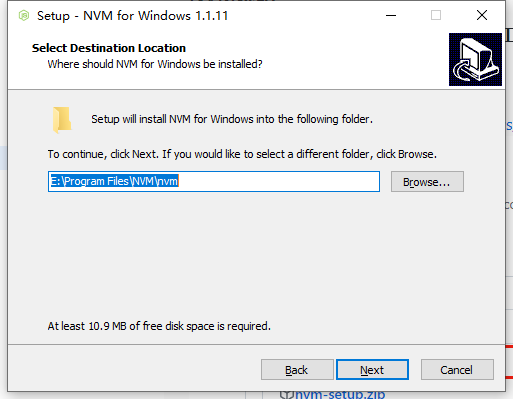Screen dimensions: 513x399
Task: Cancel the NVM installation
Action: pos(457,370)
